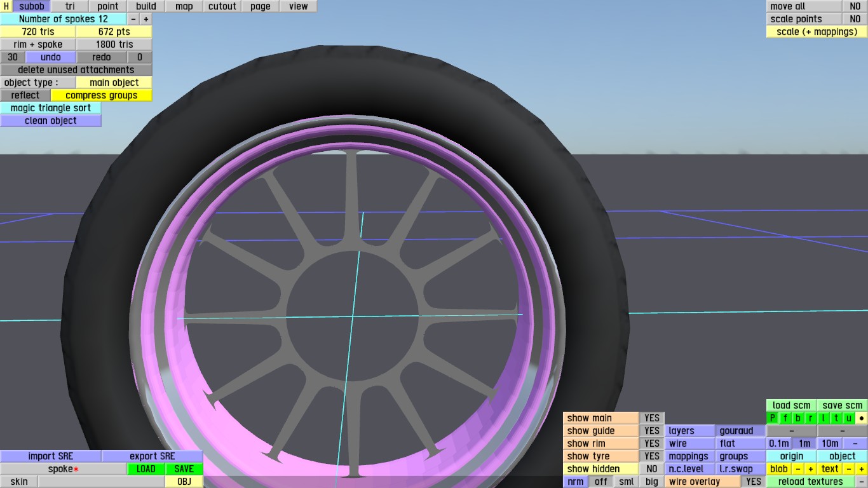Toggle the NO value beside show hidden
The height and width of the screenshot is (488, 868).
(x=652, y=469)
